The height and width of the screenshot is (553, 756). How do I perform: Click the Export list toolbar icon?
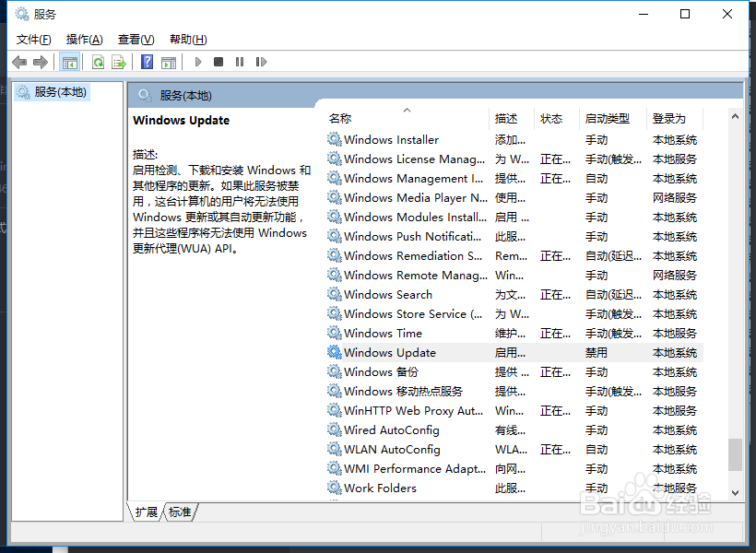(x=119, y=62)
